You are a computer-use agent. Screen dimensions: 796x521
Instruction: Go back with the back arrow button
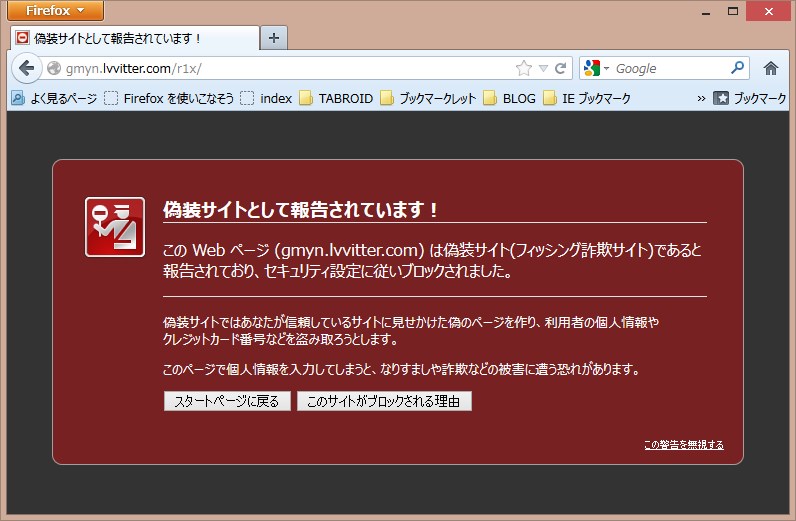click(x=26, y=68)
